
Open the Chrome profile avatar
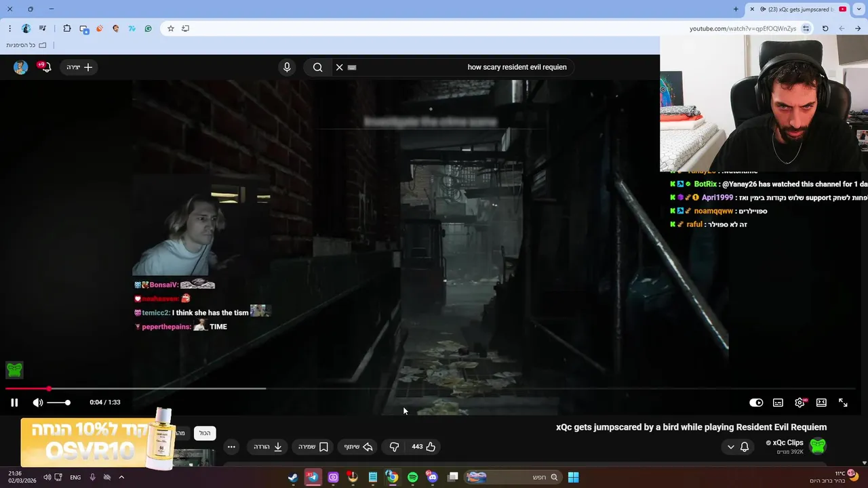point(26,28)
